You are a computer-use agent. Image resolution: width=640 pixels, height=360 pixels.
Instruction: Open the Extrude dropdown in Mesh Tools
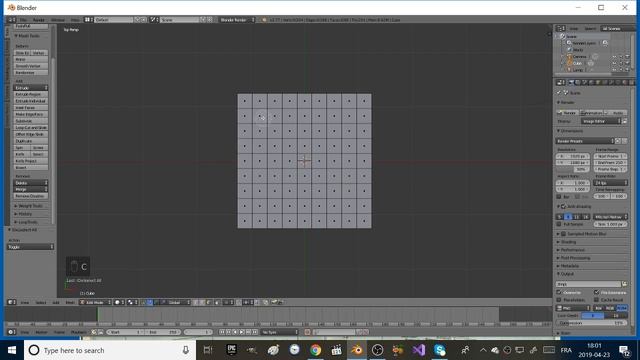click(31, 88)
